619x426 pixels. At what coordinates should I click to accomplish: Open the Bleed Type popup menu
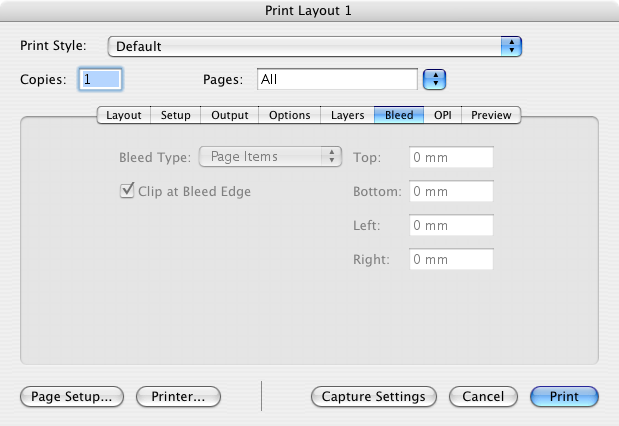click(x=271, y=157)
